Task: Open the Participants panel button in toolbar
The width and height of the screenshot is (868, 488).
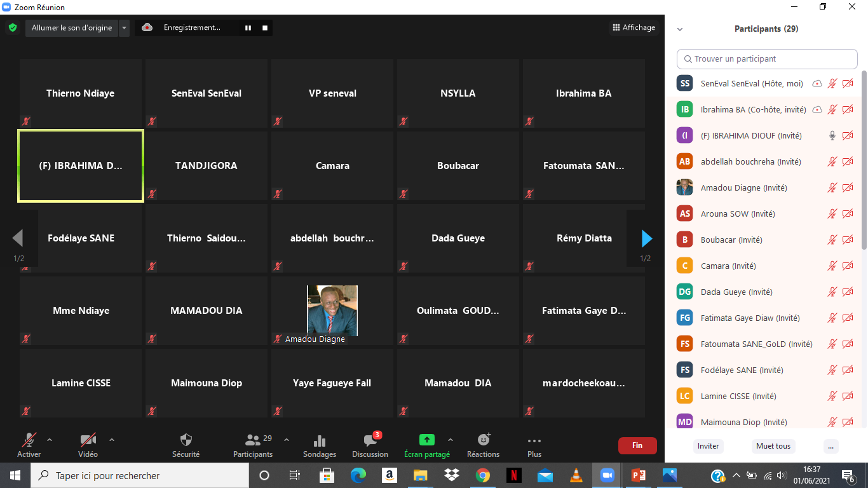Action: 253,444
